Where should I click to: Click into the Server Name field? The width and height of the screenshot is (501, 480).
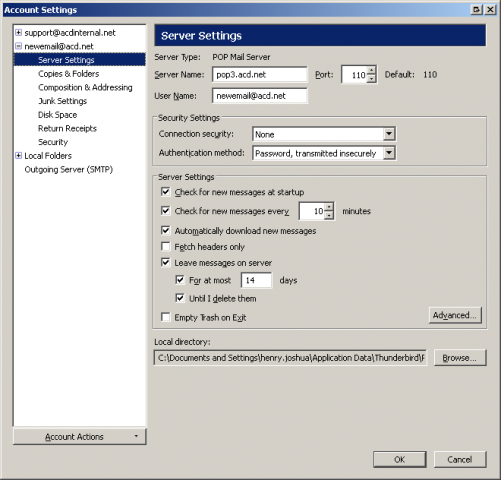[260, 75]
